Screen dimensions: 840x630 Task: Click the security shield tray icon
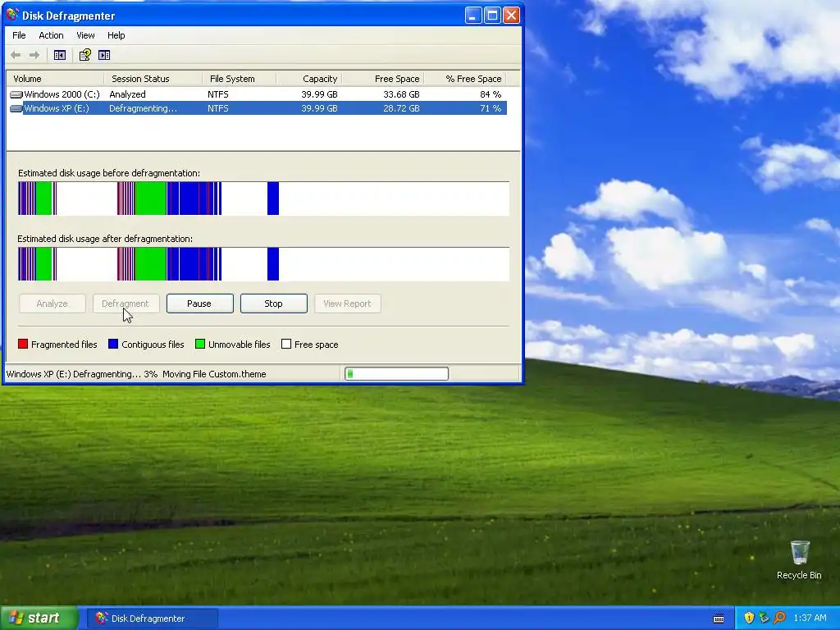[749, 618]
